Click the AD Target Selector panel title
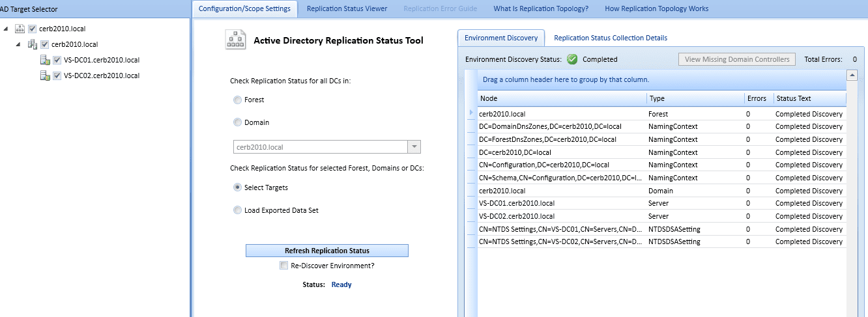Screen dimensions: 868x317 [x=28, y=9]
